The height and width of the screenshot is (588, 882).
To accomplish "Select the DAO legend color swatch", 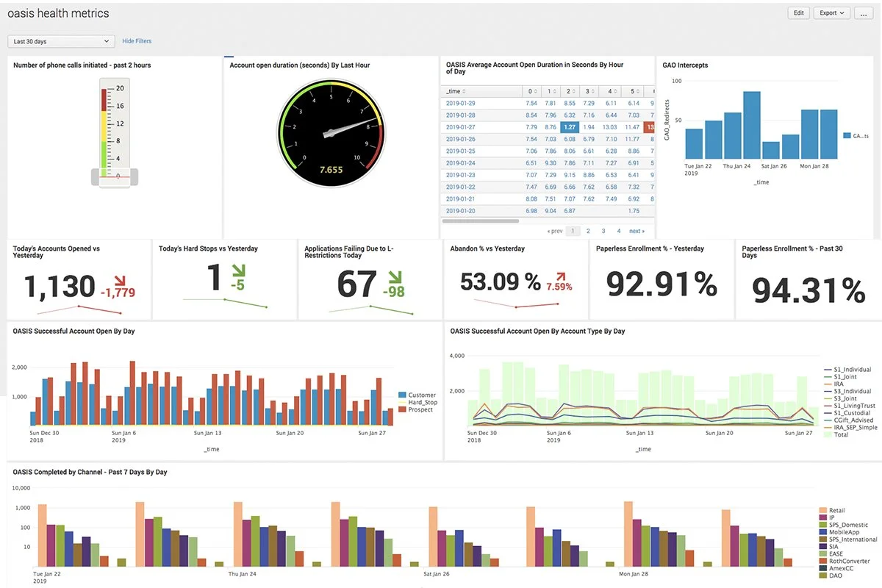I will click(822, 576).
